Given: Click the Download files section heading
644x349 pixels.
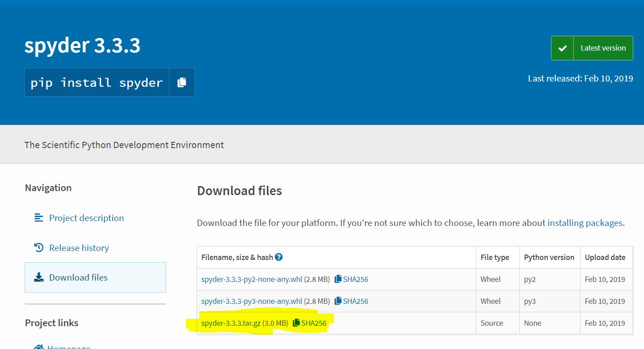Looking at the screenshot, I should click(x=240, y=191).
